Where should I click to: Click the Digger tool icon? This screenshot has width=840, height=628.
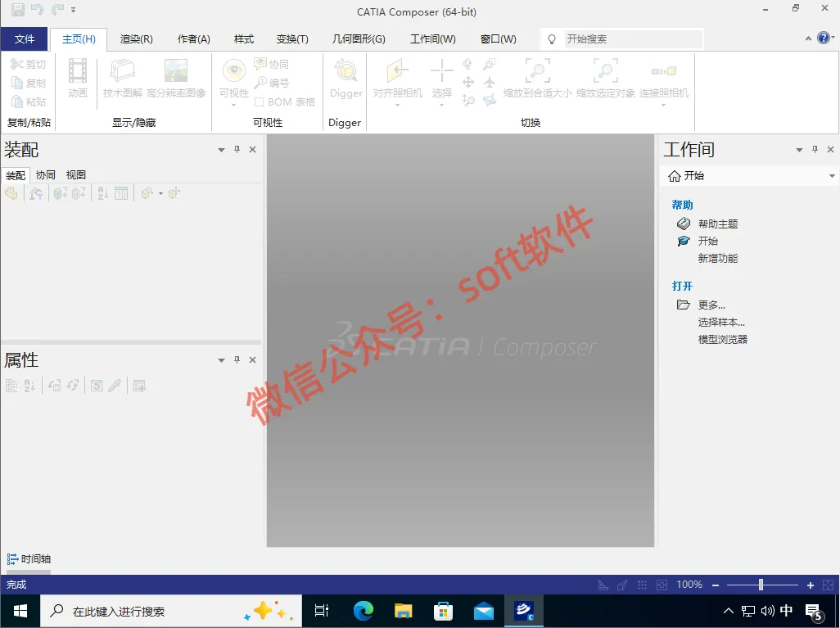[x=345, y=71]
